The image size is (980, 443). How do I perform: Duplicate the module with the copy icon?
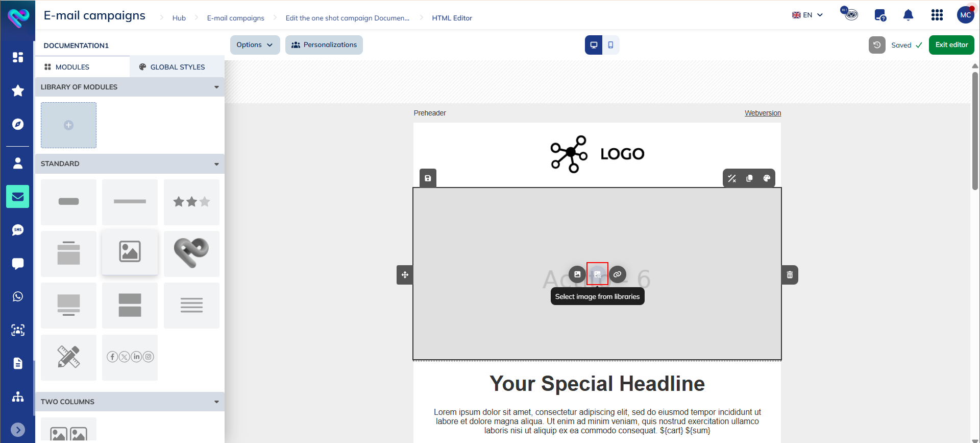[x=749, y=178]
